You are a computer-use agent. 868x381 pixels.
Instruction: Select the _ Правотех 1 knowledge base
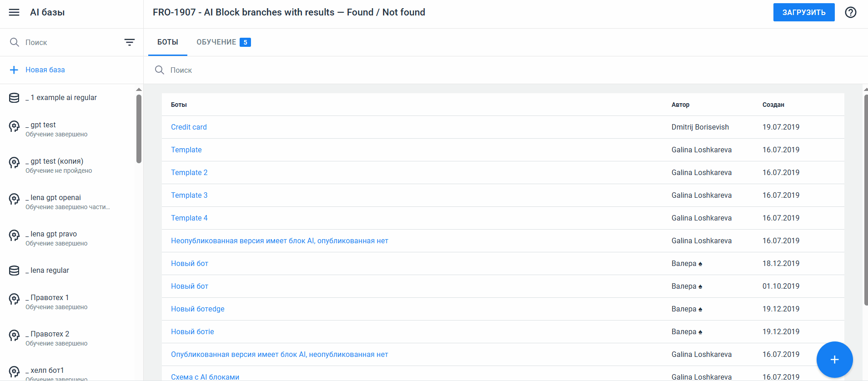(x=50, y=298)
